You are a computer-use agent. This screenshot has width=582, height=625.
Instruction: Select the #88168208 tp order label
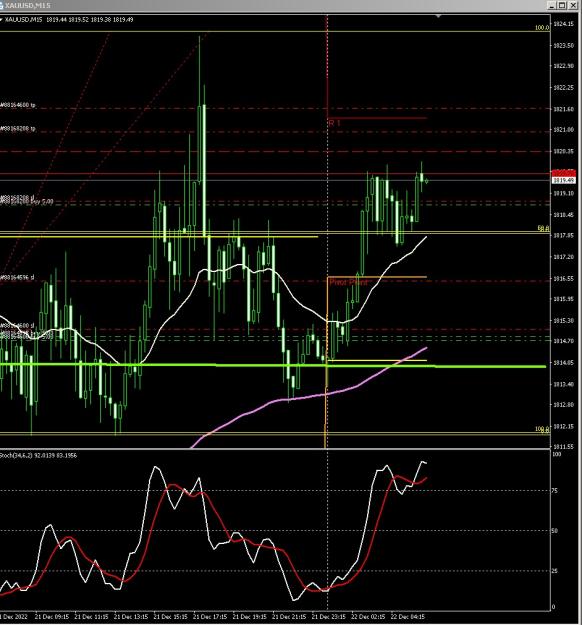[x=18, y=128]
